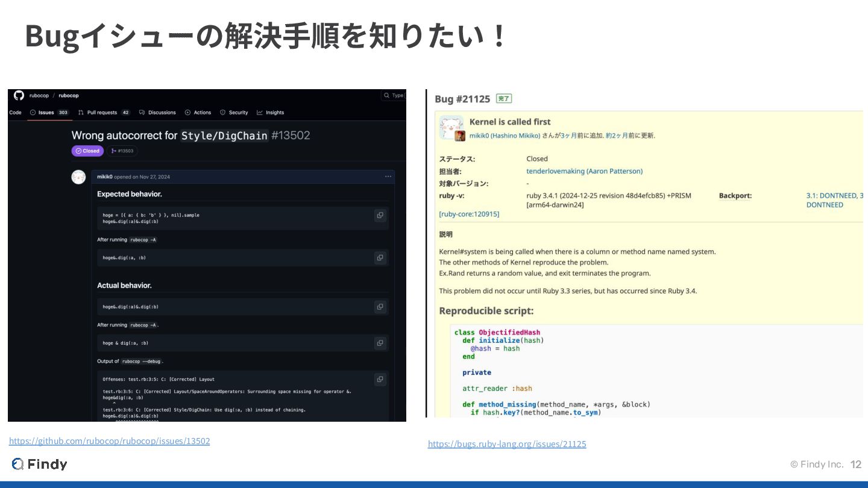Click the purple Closed status badge
Viewport: 868px width, 488px height.
point(88,151)
